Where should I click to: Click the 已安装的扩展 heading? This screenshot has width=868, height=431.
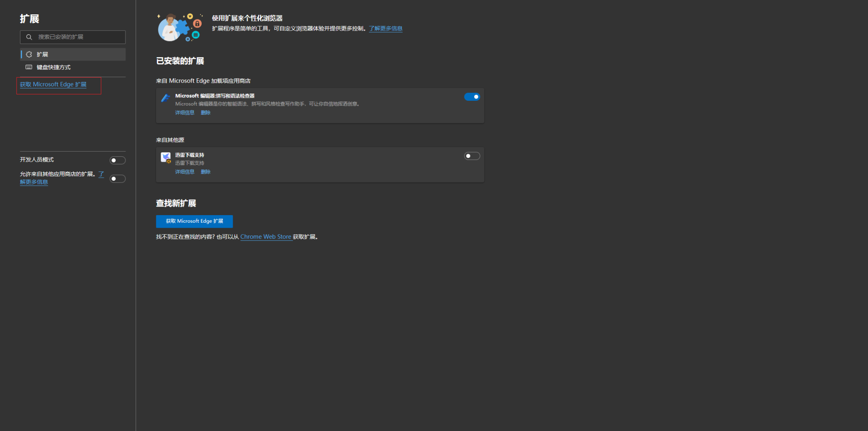[x=180, y=61]
